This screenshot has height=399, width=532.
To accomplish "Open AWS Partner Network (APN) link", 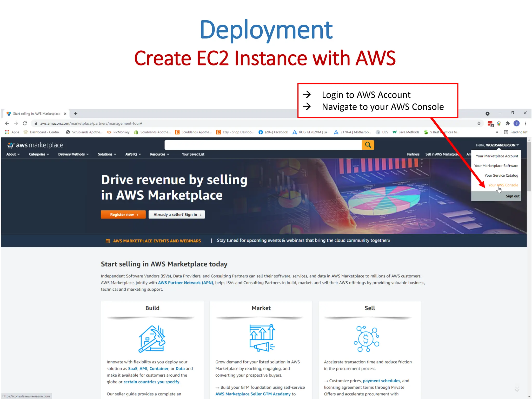I will (185, 283).
